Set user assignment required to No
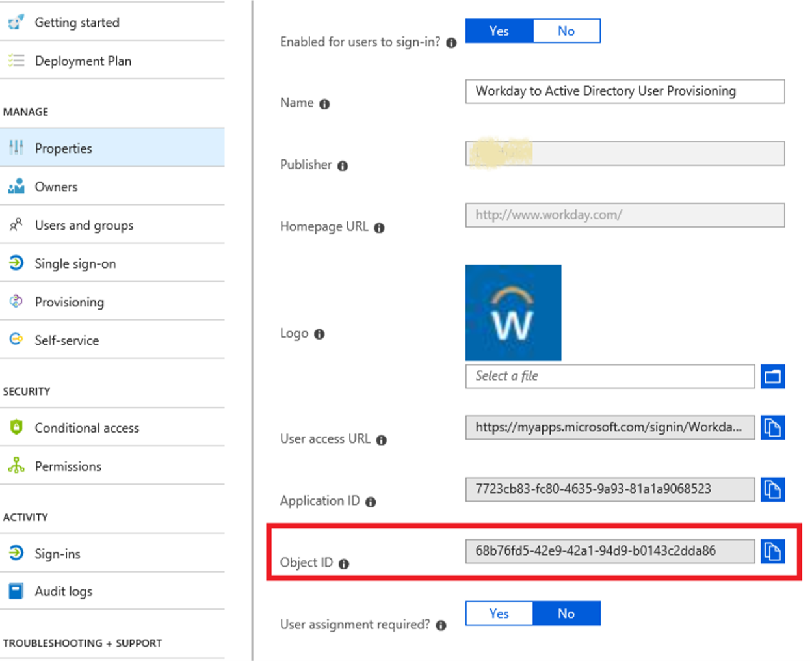This screenshot has width=812, height=661. (x=566, y=614)
